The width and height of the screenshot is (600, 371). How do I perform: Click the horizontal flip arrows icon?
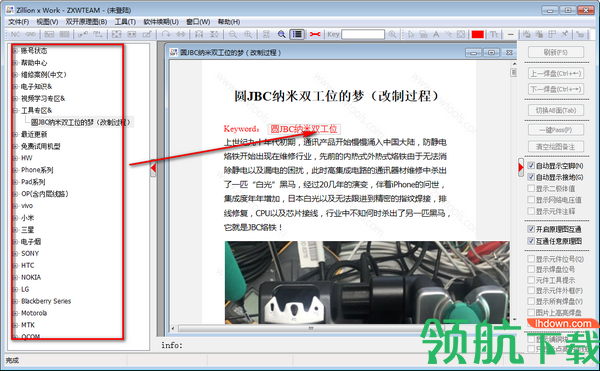[181, 34]
